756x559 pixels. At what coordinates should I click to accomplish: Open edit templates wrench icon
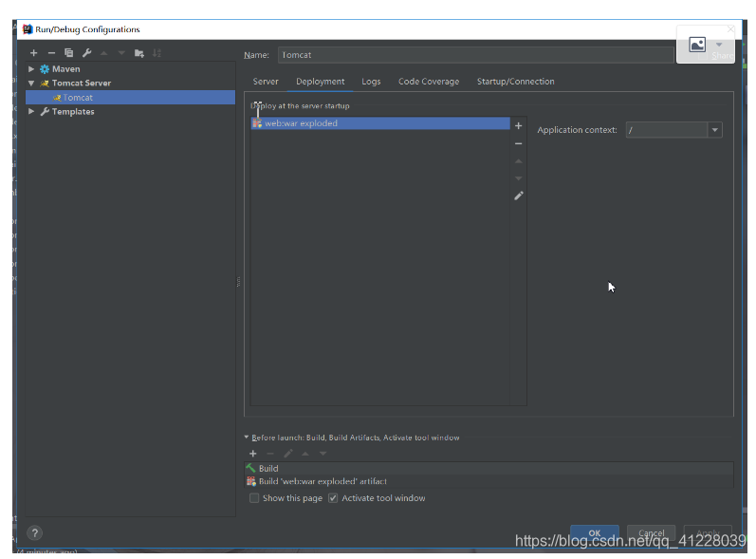(86, 53)
